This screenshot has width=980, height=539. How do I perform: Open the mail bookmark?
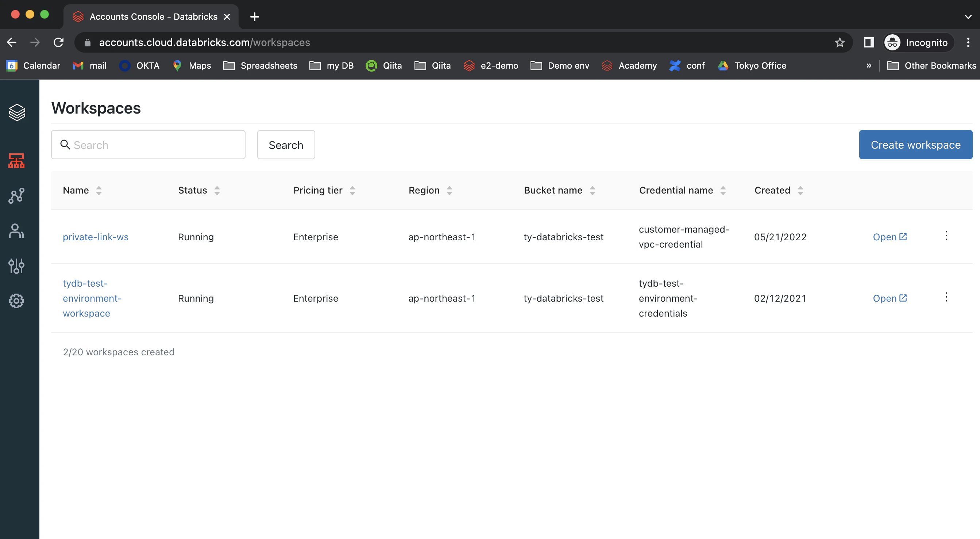tap(89, 65)
